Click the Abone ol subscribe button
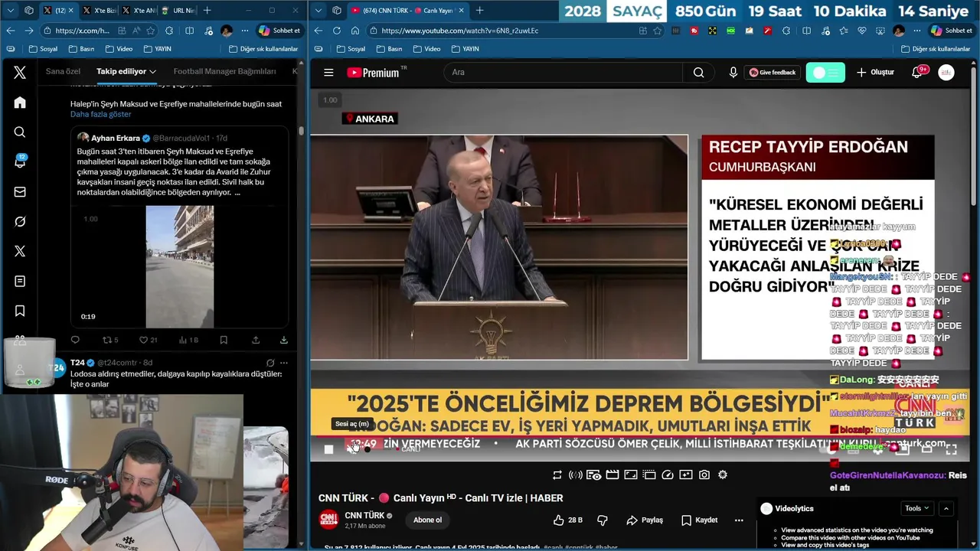980x551 pixels. click(x=427, y=520)
